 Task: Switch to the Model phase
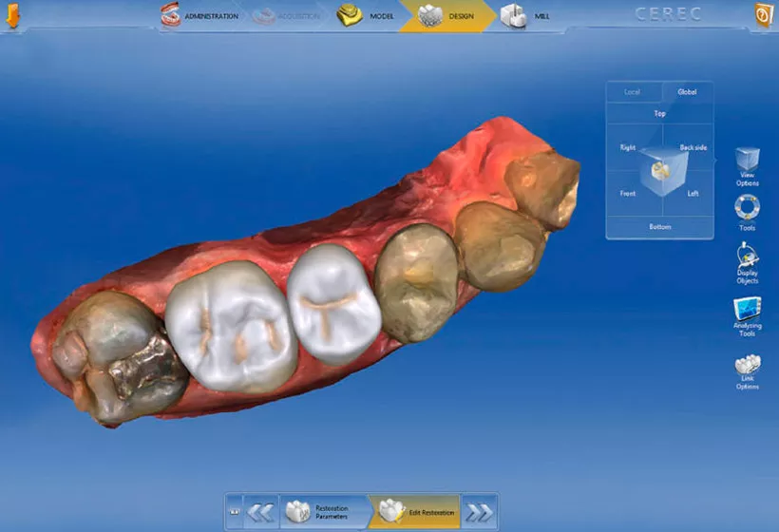(367, 16)
